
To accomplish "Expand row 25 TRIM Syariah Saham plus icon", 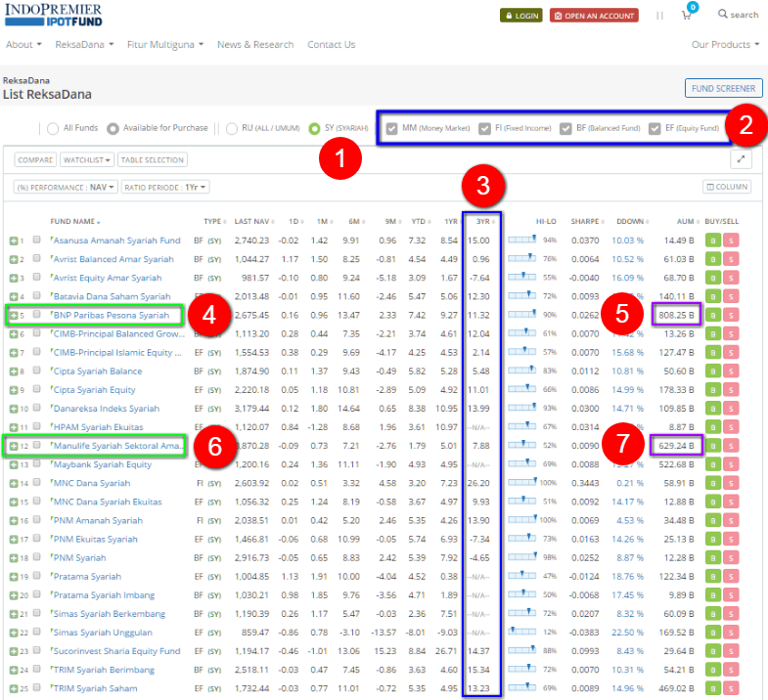I will 14,688.
